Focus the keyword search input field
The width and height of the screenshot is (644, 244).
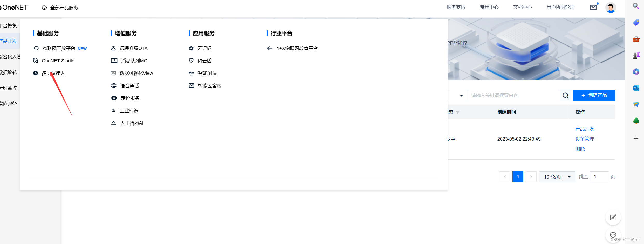(513, 95)
